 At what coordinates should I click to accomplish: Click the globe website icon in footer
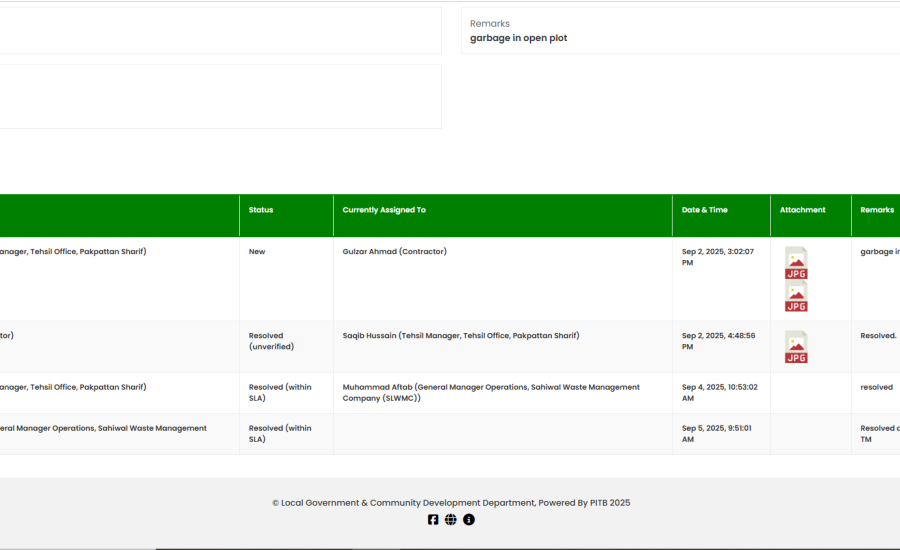451,520
